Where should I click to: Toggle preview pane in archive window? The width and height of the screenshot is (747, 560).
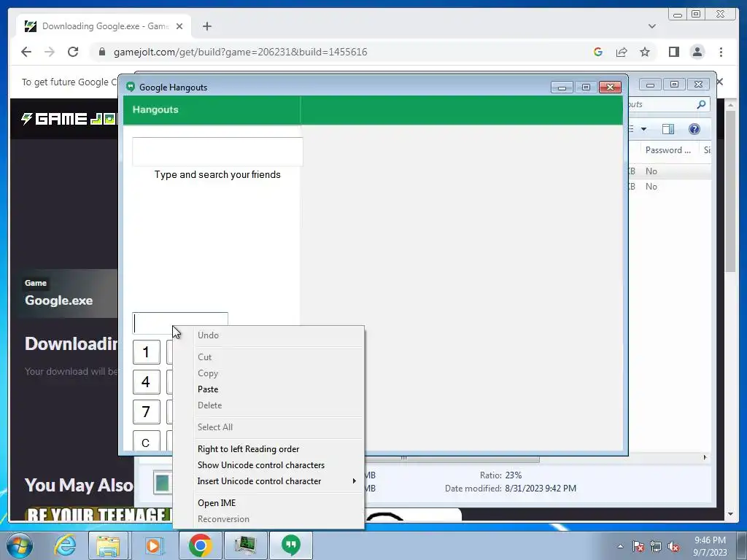click(x=668, y=129)
